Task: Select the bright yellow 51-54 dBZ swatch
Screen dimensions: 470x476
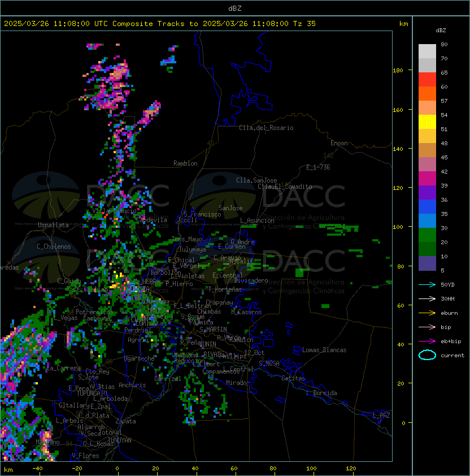Action: [427, 122]
